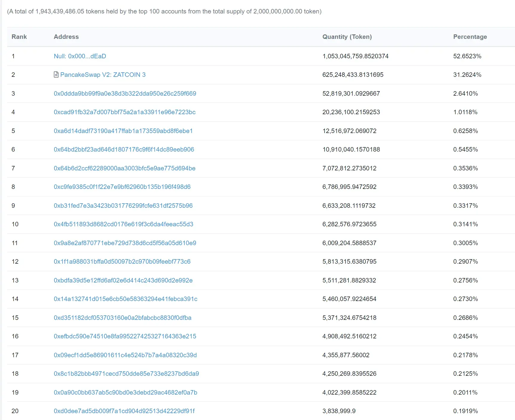The height and width of the screenshot is (420, 515).
Task: Select the quantity 10,910,040.1570188
Action: [x=351, y=149]
